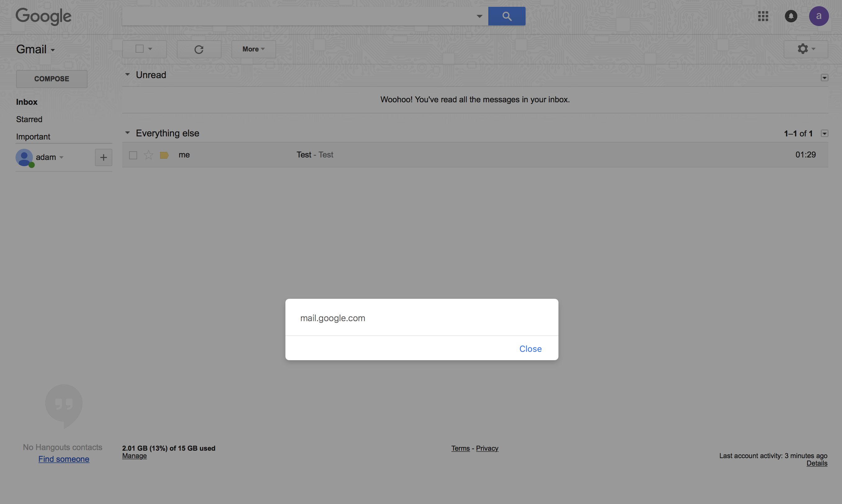Viewport: 842px width, 504px height.
Task: Click the '1–1 of 1' count
Action: pyautogui.click(x=798, y=134)
